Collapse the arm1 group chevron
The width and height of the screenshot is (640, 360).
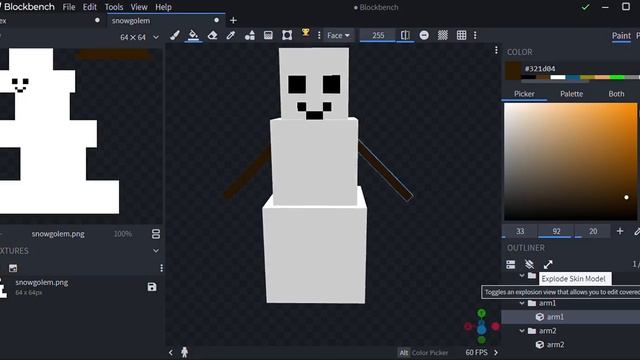(522, 303)
